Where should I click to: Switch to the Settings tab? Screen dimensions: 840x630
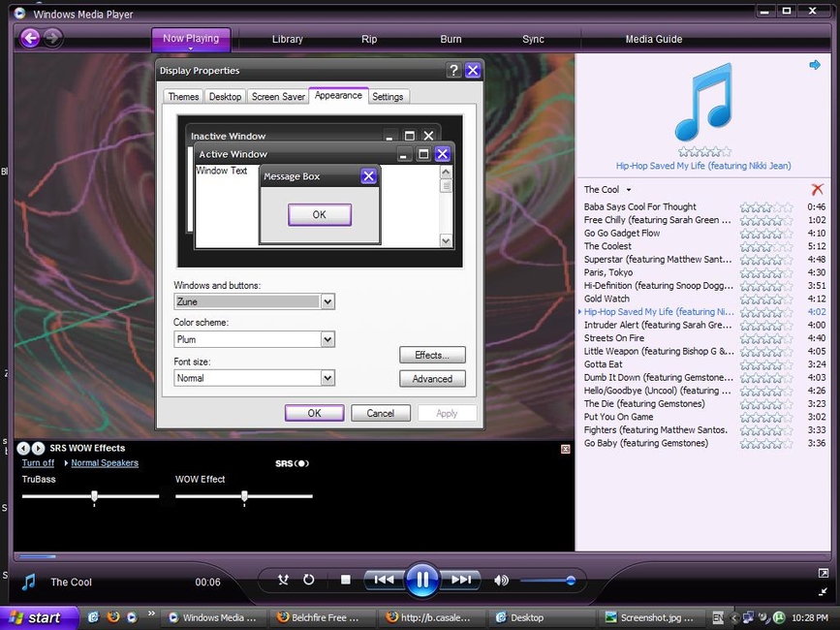[388, 96]
